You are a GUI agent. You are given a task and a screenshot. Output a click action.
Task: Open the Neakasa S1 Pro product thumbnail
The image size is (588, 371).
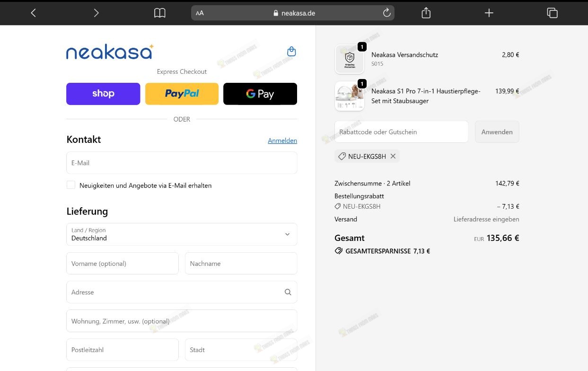[350, 96]
